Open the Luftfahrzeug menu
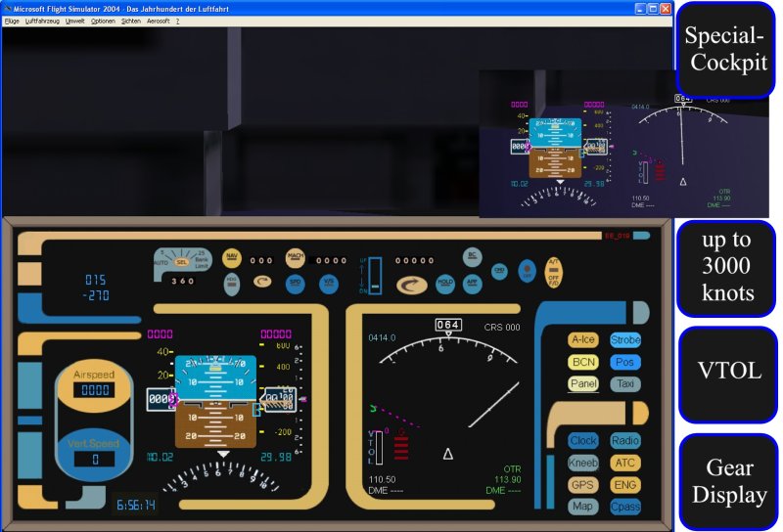The height and width of the screenshot is (532, 783). (x=40, y=21)
